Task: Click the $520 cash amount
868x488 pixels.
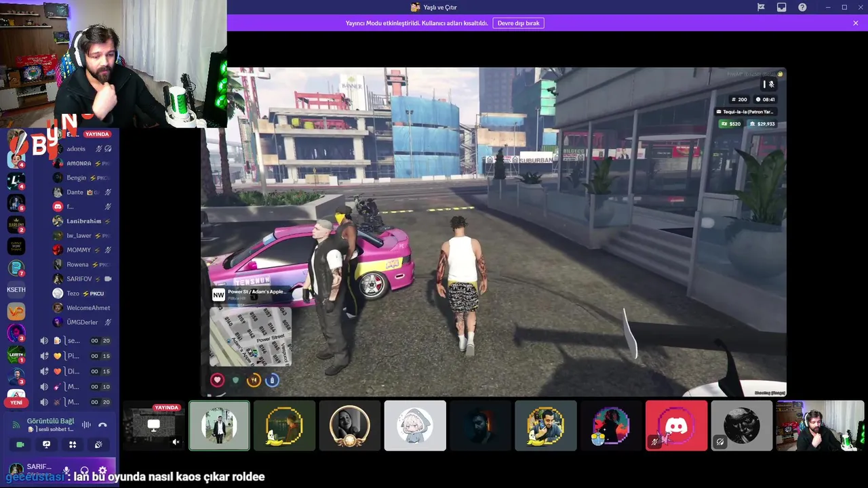Action: pyautogui.click(x=731, y=124)
